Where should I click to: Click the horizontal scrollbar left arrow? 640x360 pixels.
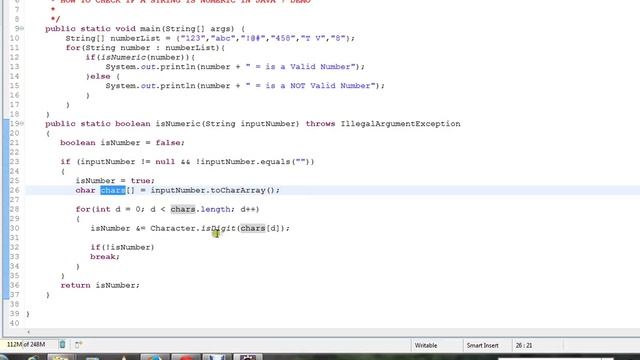click(x=28, y=332)
